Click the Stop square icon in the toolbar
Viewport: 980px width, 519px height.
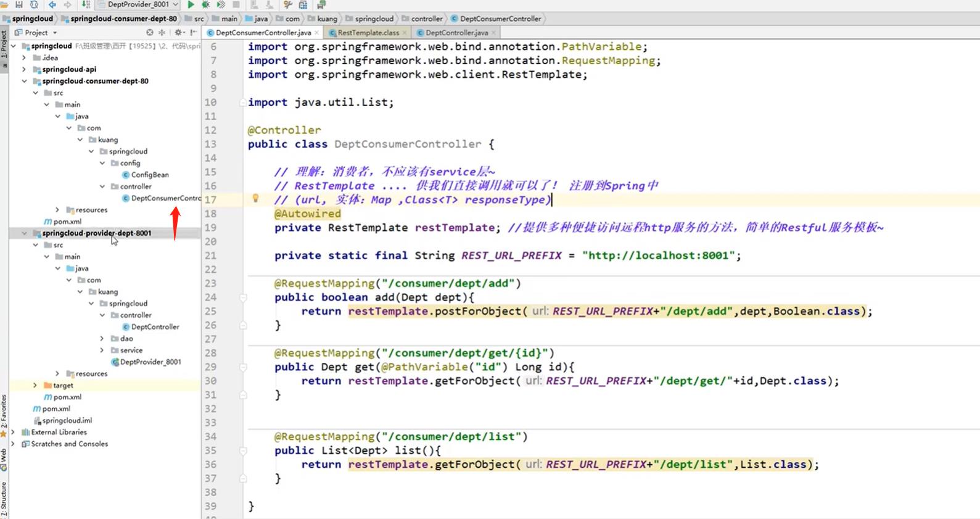[236, 4]
